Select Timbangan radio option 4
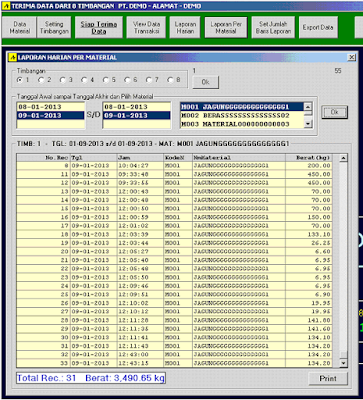Image resolution: width=363 pixels, height=400 pixels. 88,80
